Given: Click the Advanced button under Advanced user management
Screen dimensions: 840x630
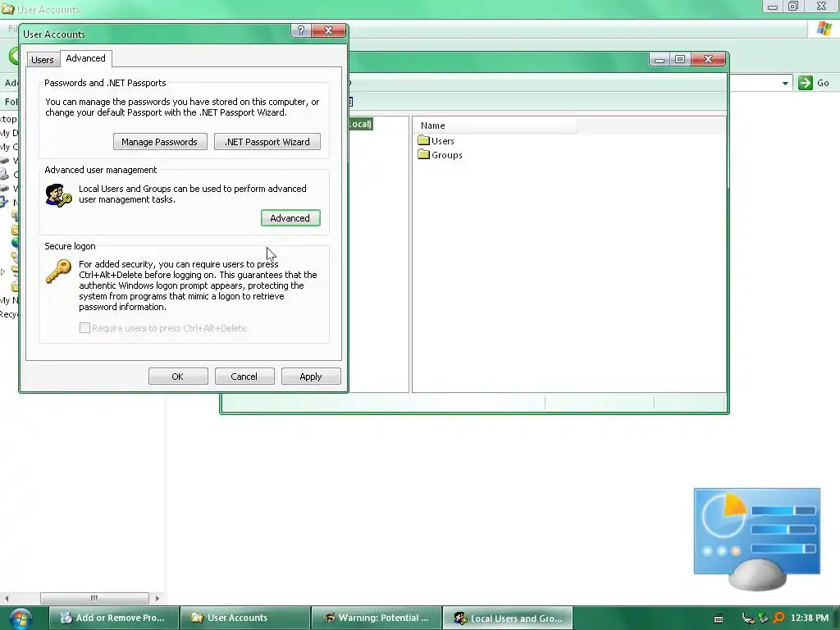Looking at the screenshot, I should click(290, 218).
